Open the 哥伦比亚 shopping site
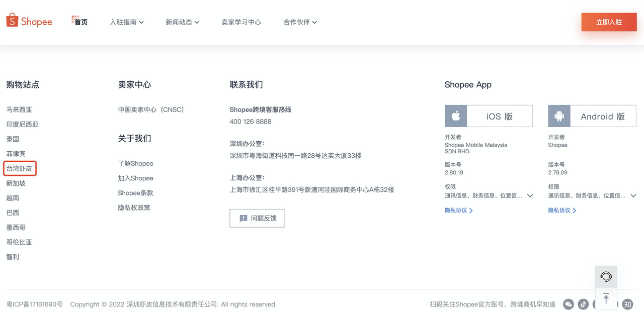 click(x=19, y=242)
